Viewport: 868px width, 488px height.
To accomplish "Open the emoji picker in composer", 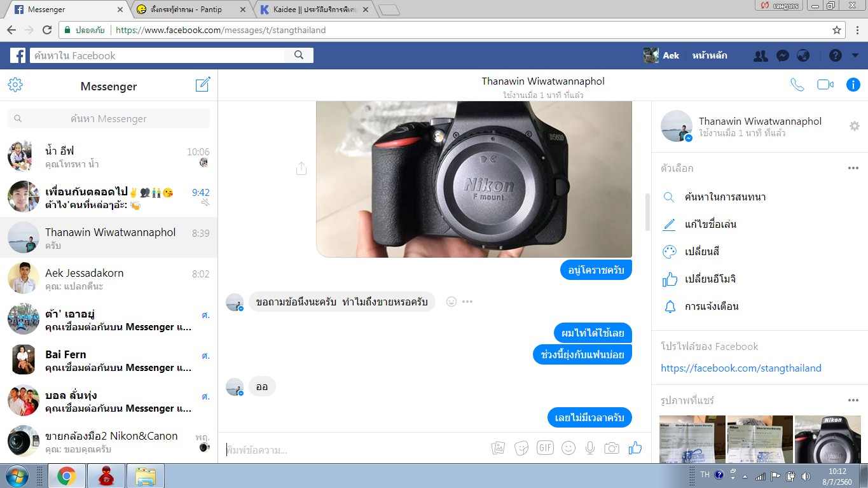I will (x=568, y=448).
